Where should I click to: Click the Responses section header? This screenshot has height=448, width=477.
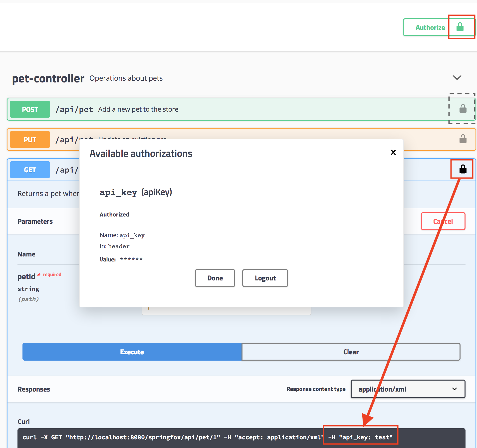pos(34,389)
